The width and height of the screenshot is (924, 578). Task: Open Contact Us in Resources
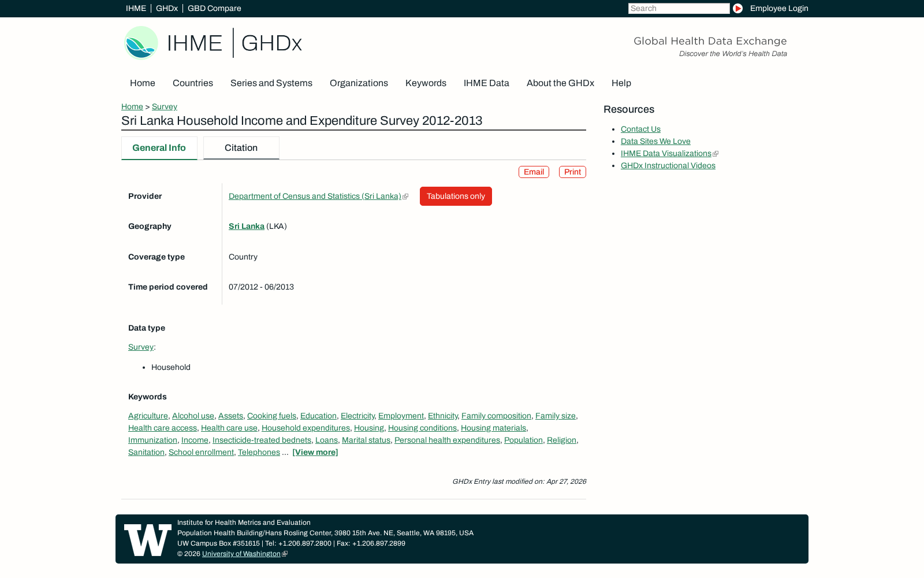[x=640, y=129]
